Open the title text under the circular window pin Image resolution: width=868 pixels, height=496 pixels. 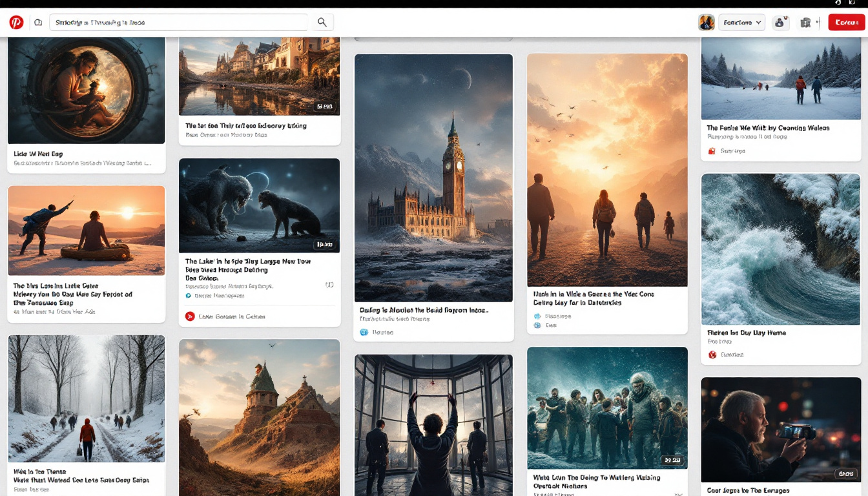click(x=38, y=154)
